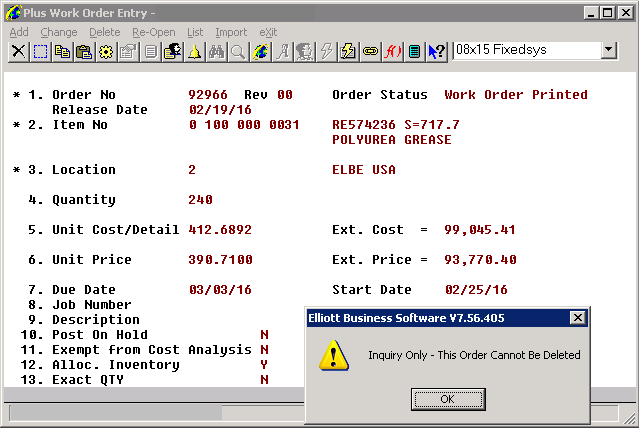Click the Due Date 03/03/16

(x=220, y=290)
